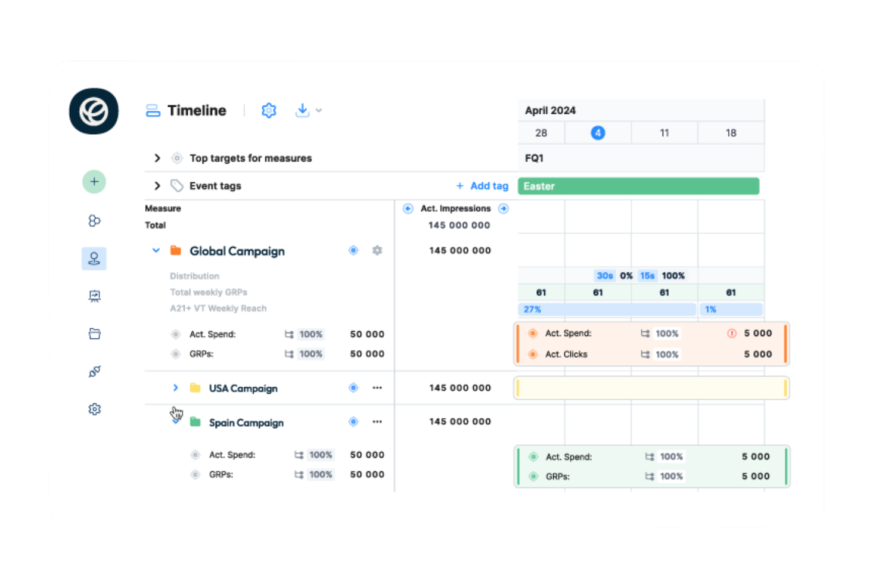Toggle green card GRPs target circle

(x=533, y=477)
